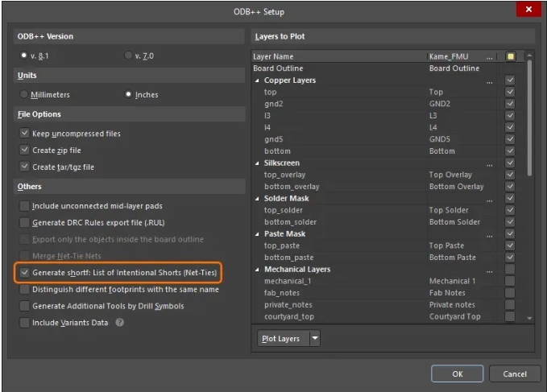
Task: Toggle plot checkbox for Paste Mask group
Action: [x=510, y=233]
